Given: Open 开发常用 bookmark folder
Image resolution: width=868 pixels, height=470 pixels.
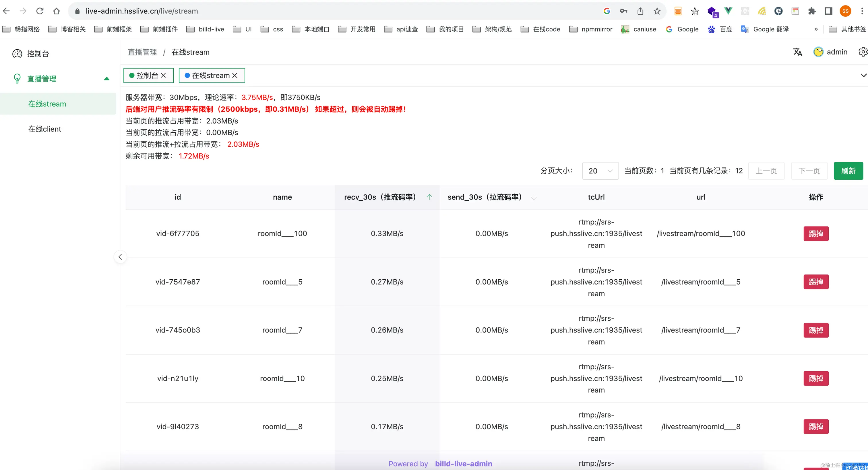Looking at the screenshot, I should pos(357,29).
